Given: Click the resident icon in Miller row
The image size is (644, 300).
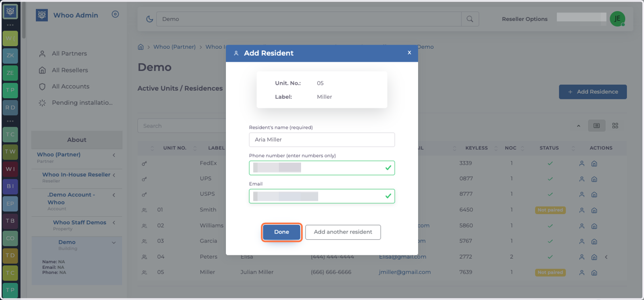Looking at the screenshot, I should (x=582, y=273).
